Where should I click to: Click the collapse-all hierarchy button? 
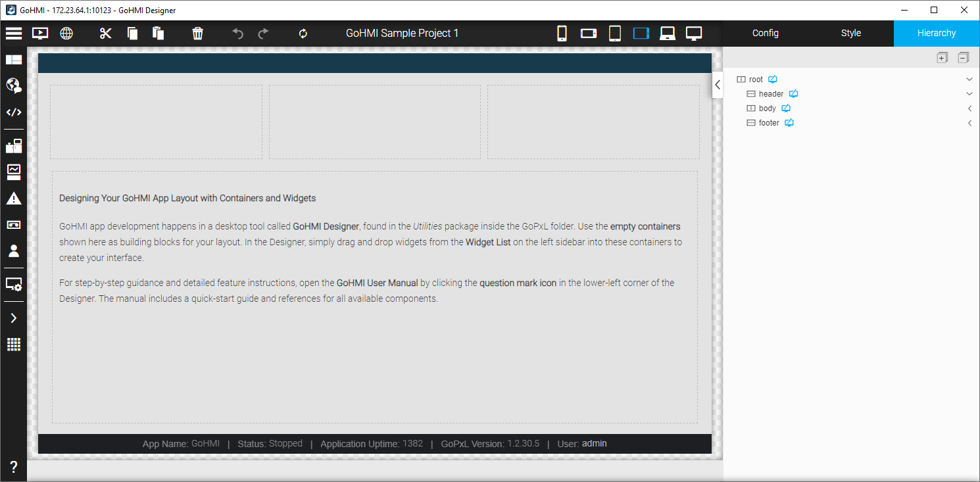pos(963,58)
